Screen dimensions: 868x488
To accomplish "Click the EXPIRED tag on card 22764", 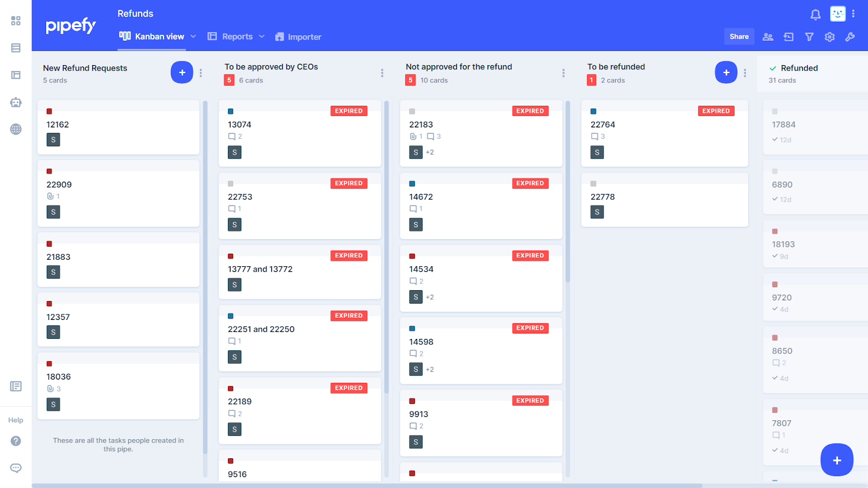I will pos(716,111).
